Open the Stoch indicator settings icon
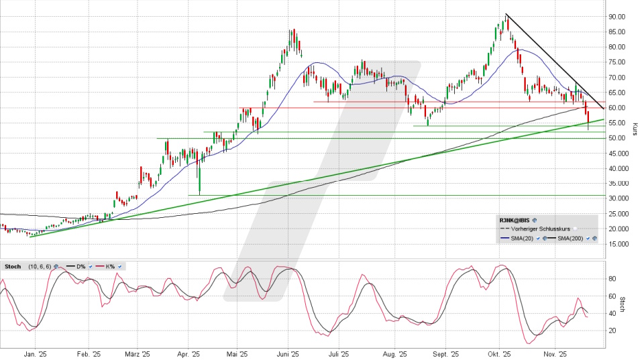This screenshot has height=362, width=644. coord(55,266)
